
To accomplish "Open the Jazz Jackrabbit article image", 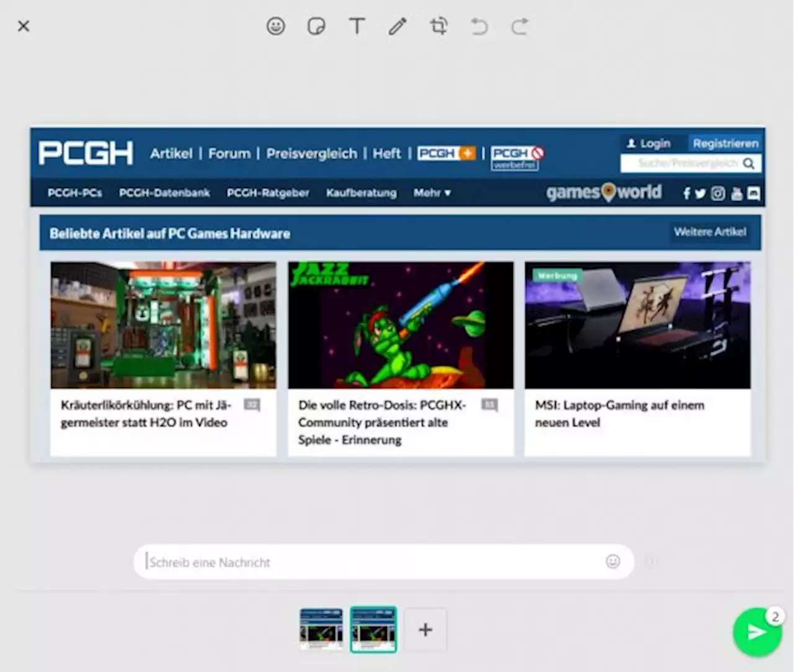I will 401,325.
